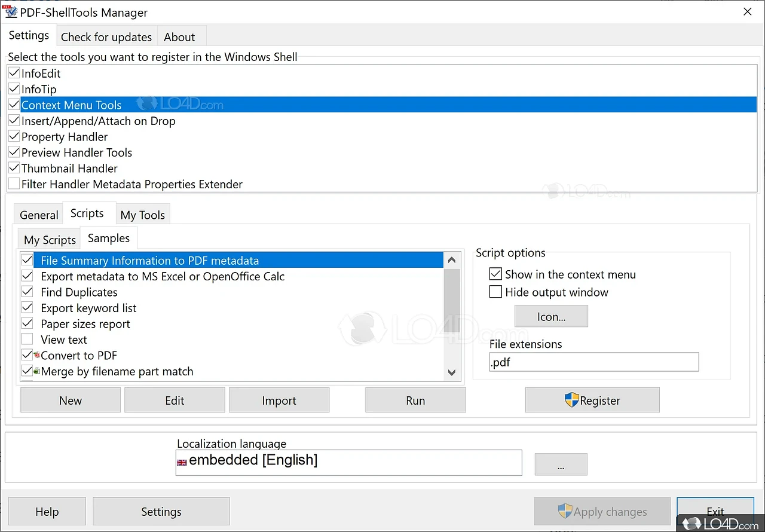Open the Check for updates tab

106,37
